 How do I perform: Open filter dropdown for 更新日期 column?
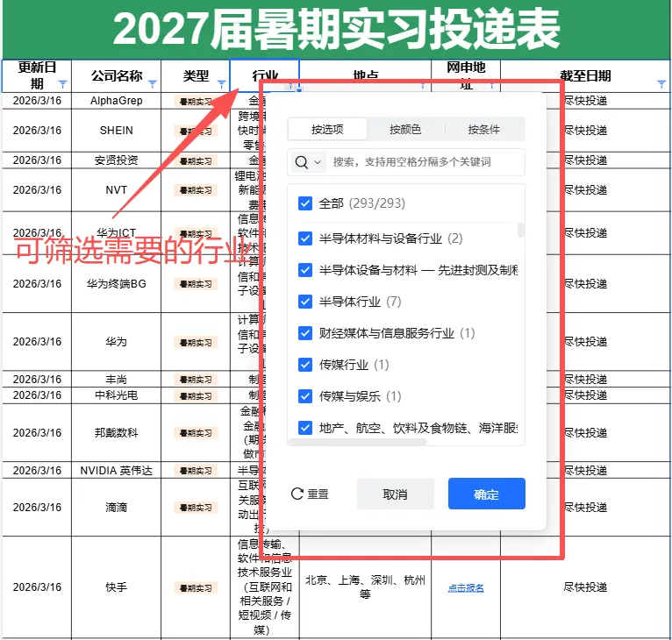(x=62, y=83)
